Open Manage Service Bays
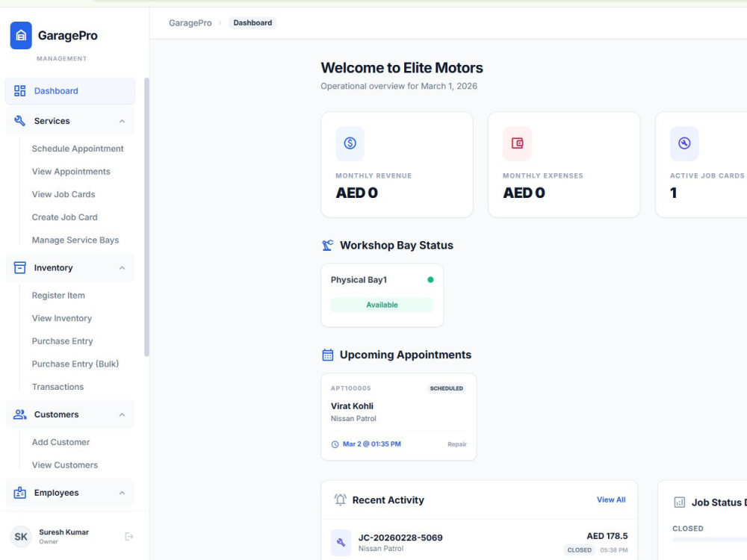 click(75, 240)
